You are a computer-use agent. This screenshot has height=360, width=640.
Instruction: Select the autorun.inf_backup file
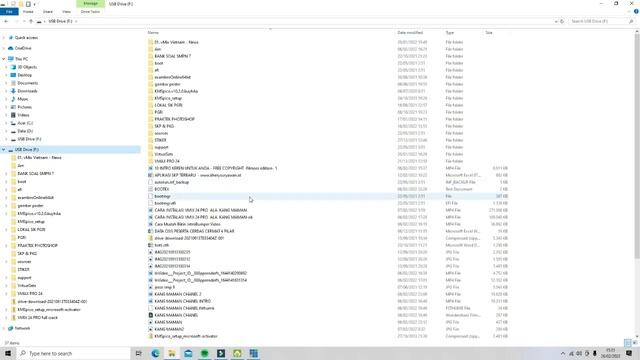171,182
